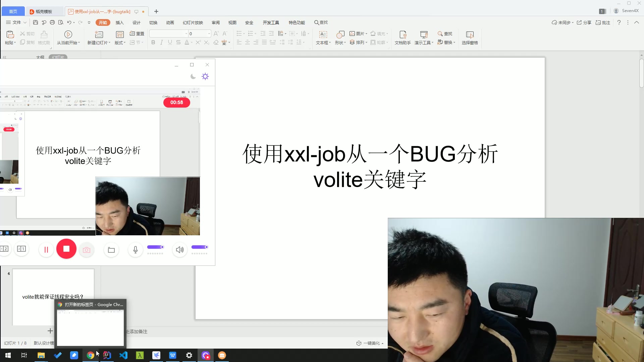Mute the speaker in the recorder
The height and width of the screenshot is (362, 644).
click(180, 250)
